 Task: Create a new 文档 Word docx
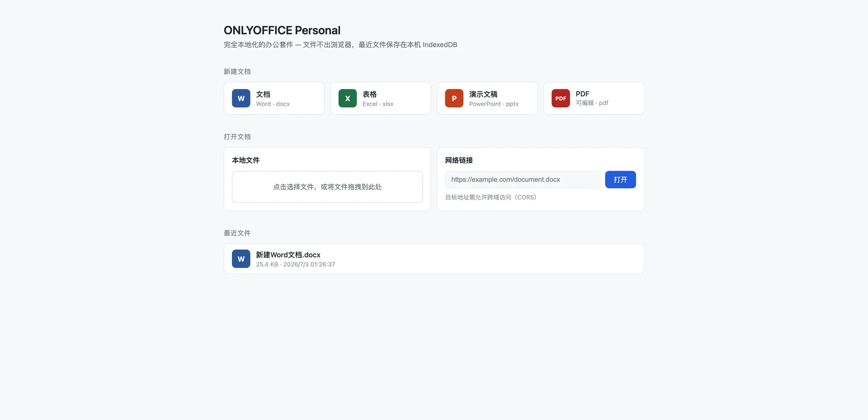click(274, 98)
